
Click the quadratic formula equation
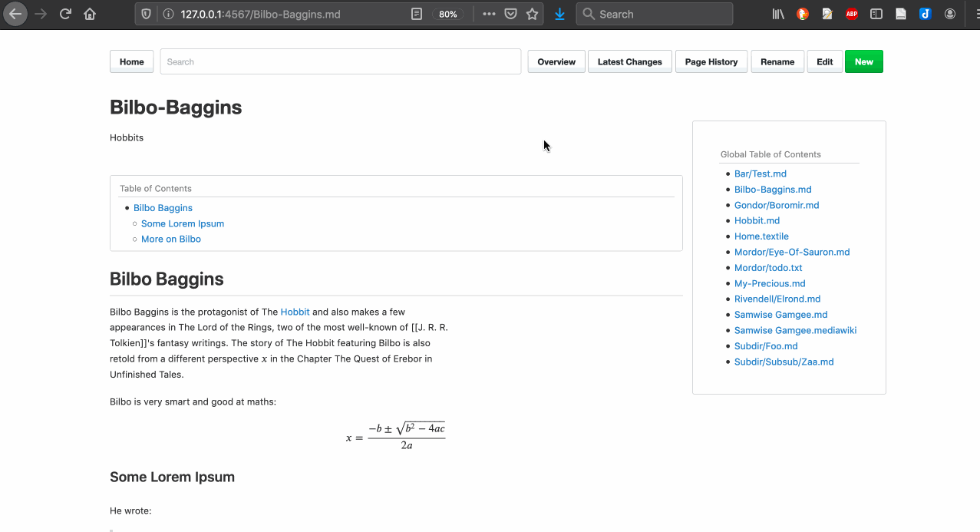[396, 436]
